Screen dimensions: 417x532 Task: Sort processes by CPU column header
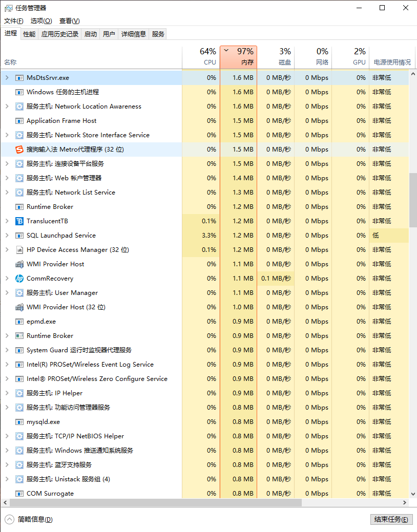click(201, 57)
